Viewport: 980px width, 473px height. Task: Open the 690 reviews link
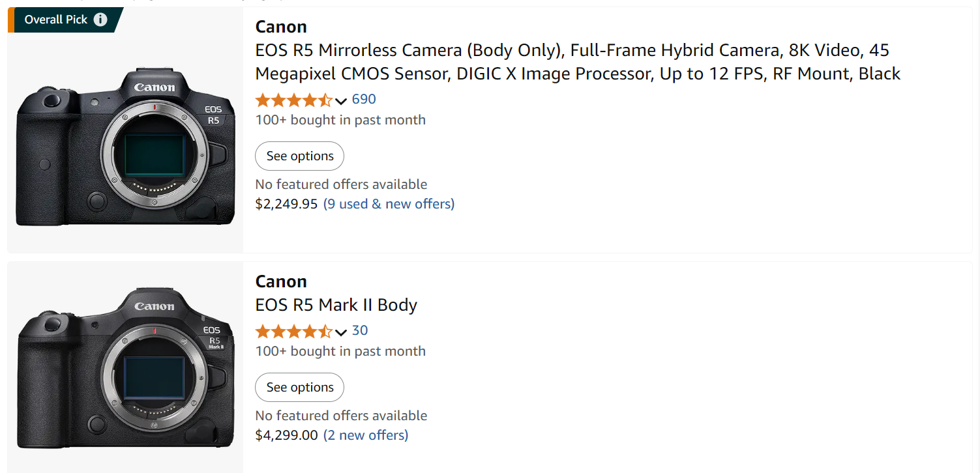(364, 99)
